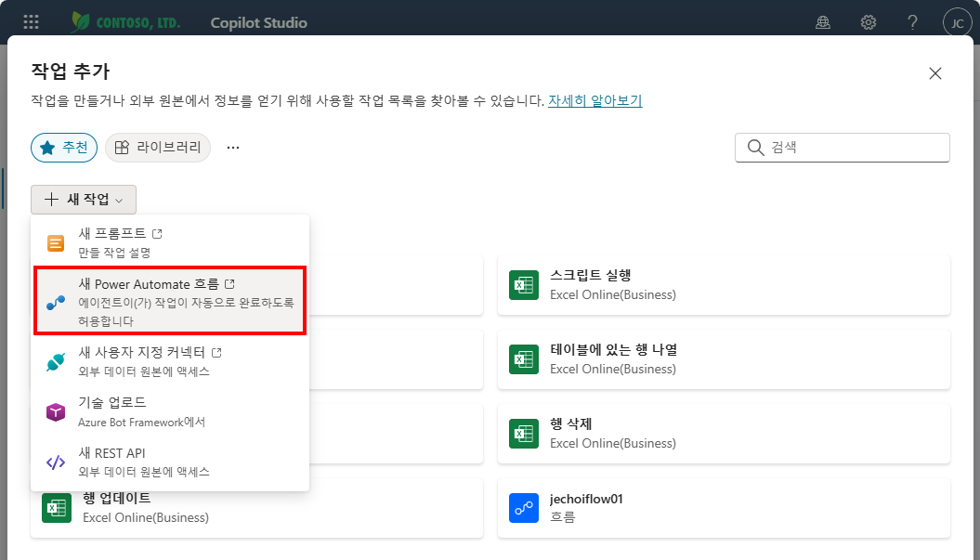Screen dimensions: 980x560
Task: Click the star icon in 추천 tab
Action: [47, 148]
